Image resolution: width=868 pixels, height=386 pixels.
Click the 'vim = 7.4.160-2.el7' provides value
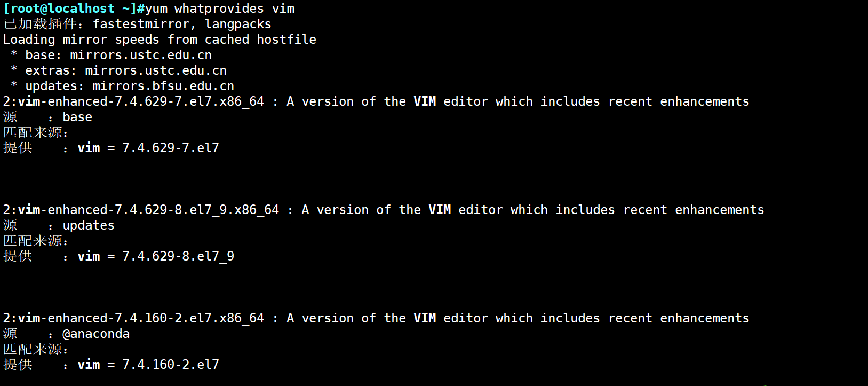click(x=148, y=365)
